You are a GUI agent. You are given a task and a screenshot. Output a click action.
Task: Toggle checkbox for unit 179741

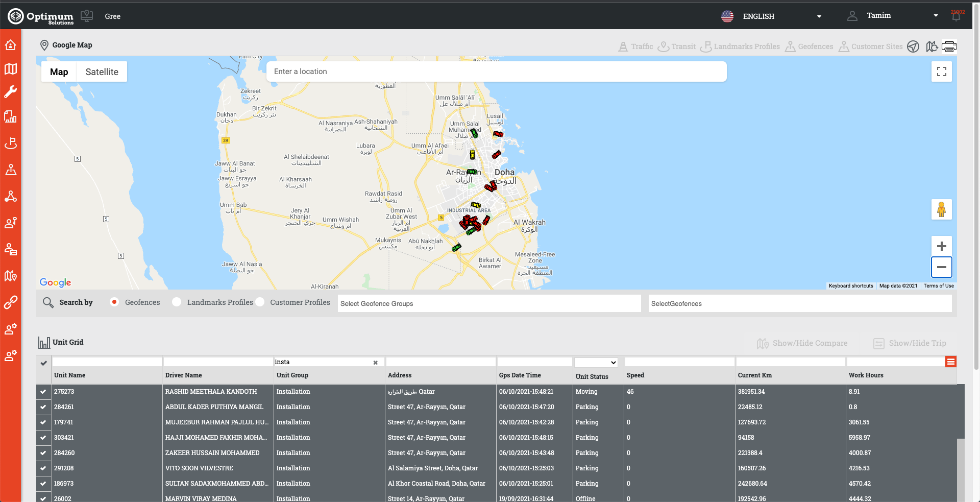click(43, 422)
